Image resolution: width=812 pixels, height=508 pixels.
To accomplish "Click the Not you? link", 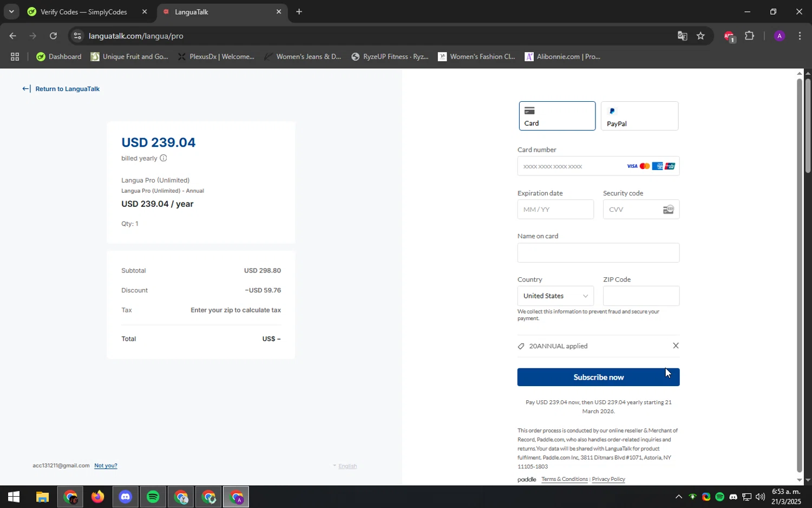I will pyautogui.click(x=106, y=466).
